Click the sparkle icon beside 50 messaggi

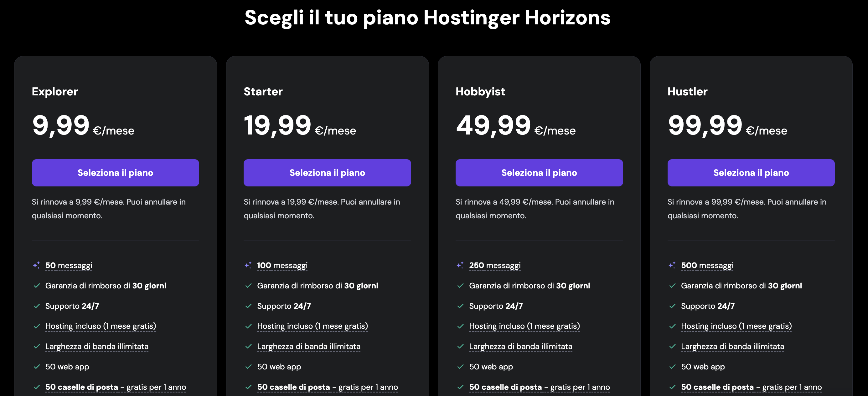tap(36, 265)
